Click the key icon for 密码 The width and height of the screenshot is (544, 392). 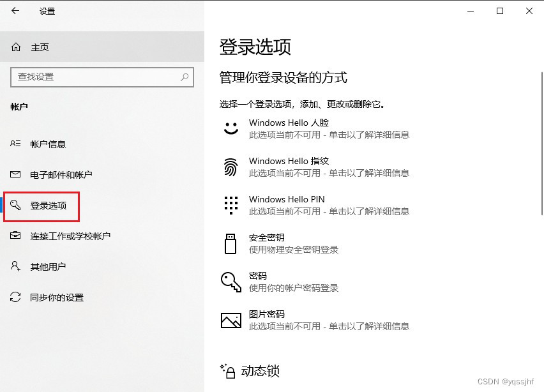pyautogui.click(x=231, y=282)
